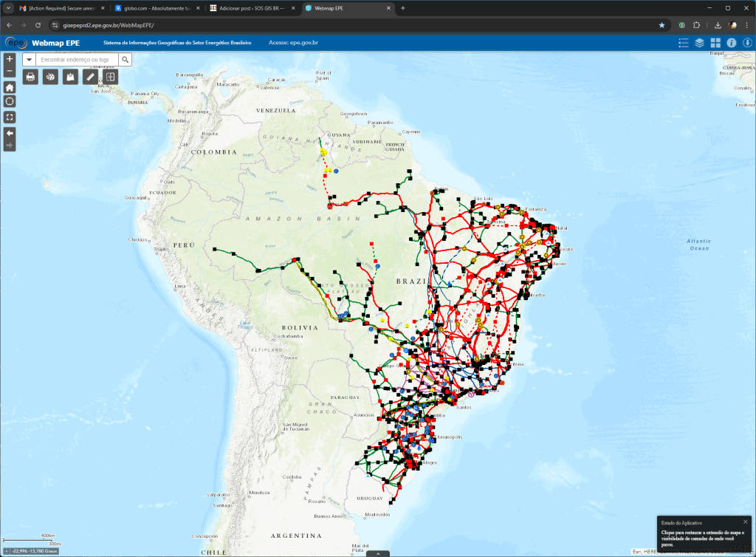
Task: Zoom in the map with plus button
Action: 10,58
